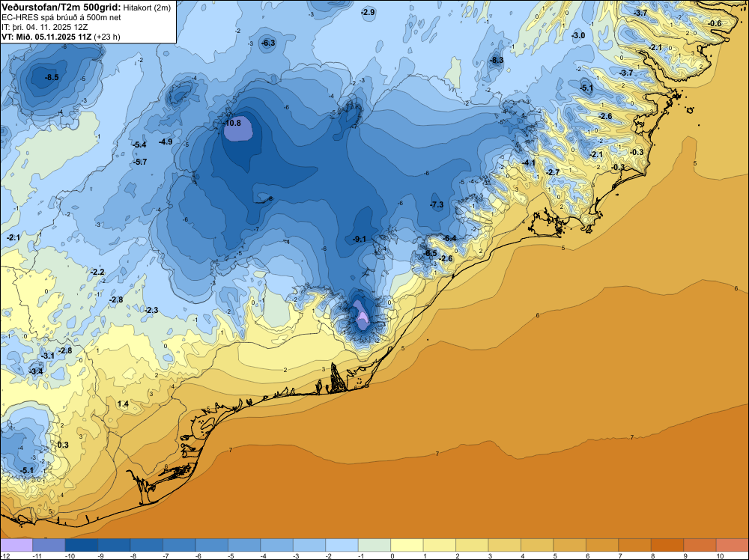
Task: Click the -3.1 temperature label
Action: coord(47,356)
